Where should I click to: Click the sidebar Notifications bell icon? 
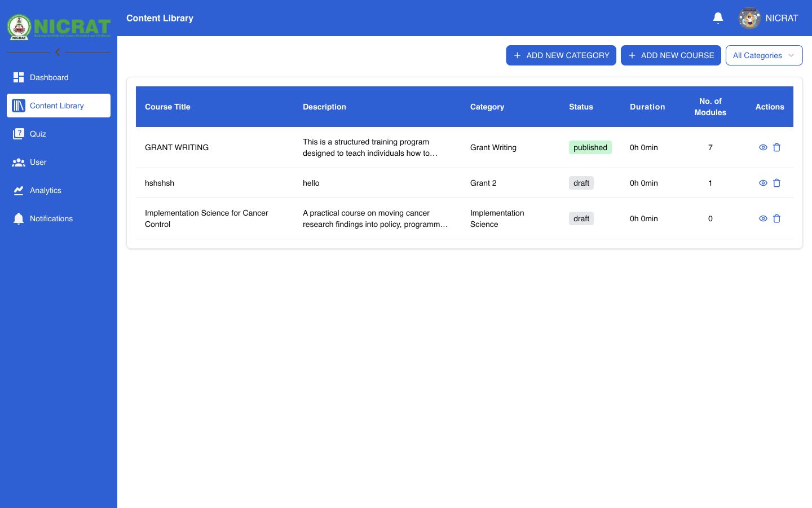[x=19, y=218]
